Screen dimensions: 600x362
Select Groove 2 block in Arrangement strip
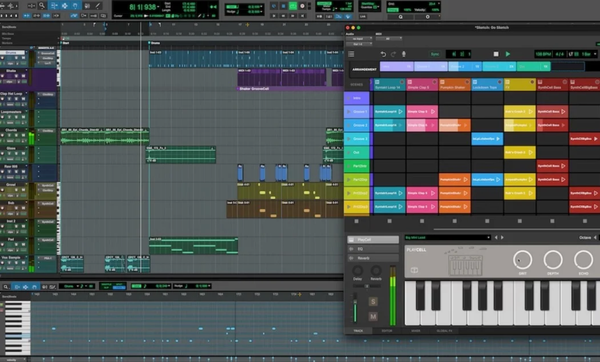[x=465, y=67]
